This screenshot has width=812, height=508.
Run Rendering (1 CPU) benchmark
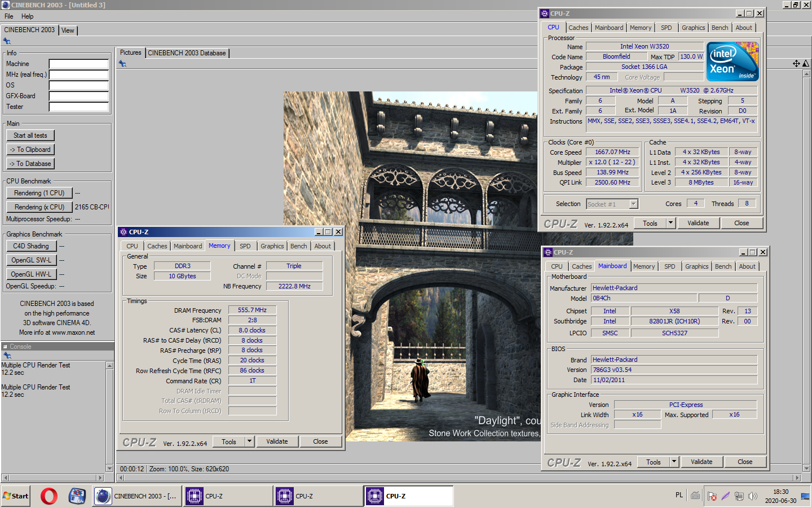[39, 193]
